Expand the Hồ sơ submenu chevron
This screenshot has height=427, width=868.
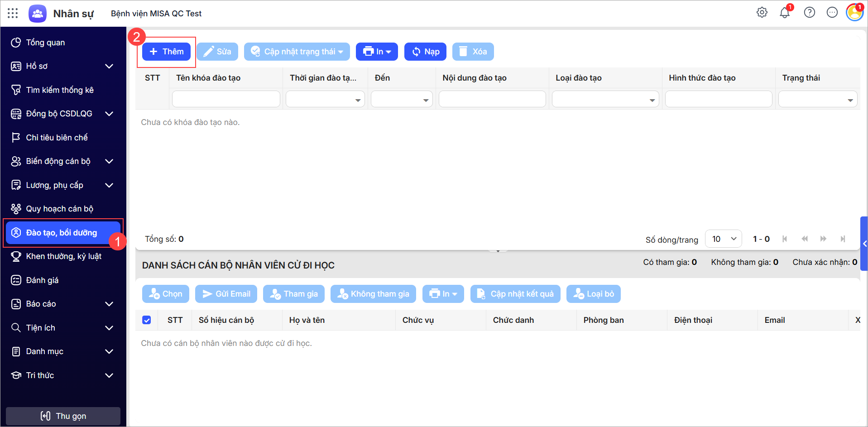pyautogui.click(x=109, y=66)
